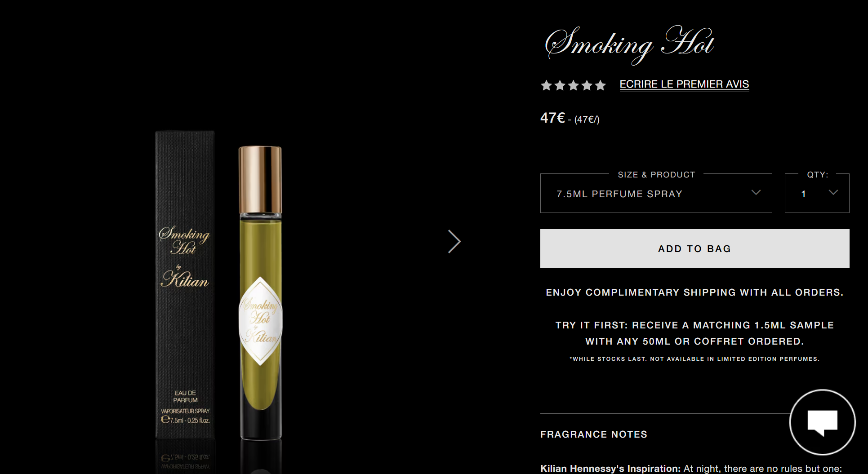Open the QTY dropdown chevron
This screenshot has height=474, width=868.
833,192
